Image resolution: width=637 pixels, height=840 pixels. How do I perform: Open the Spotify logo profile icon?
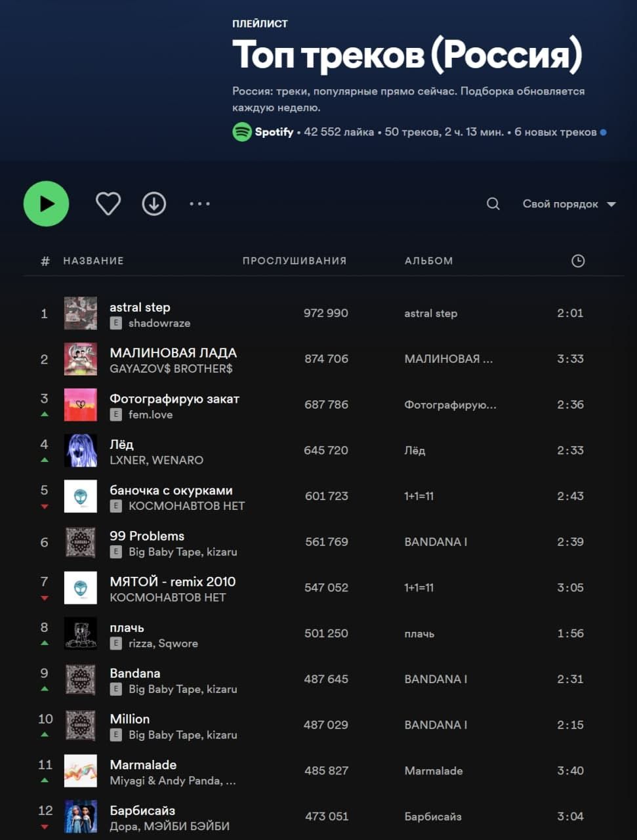[x=242, y=132]
